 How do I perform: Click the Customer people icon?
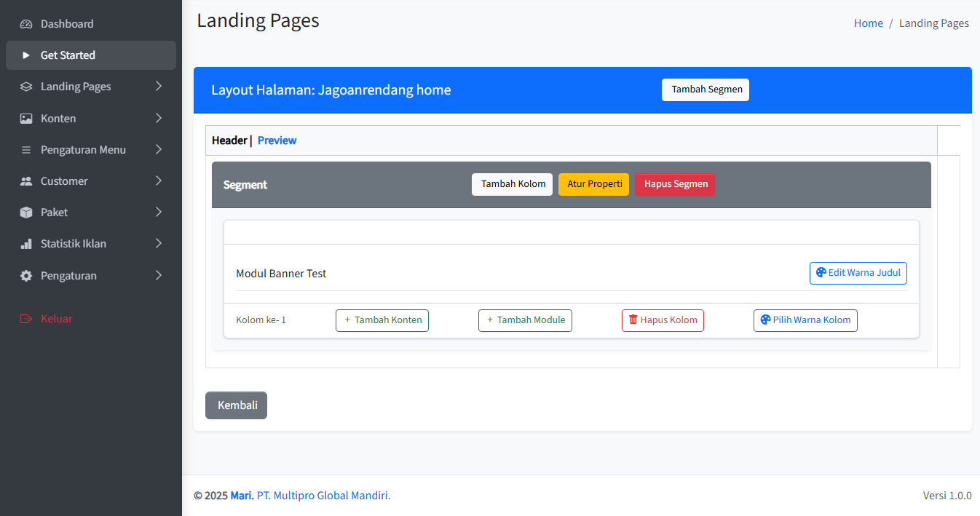tap(26, 181)
